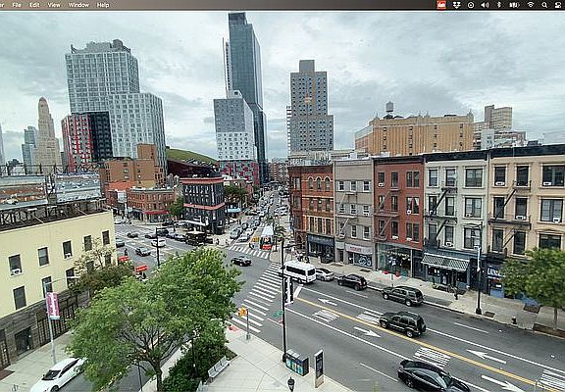Click the red app icon in menu bar
The width and height of the screenshot is (565, 392).
[x=441, y=5]
